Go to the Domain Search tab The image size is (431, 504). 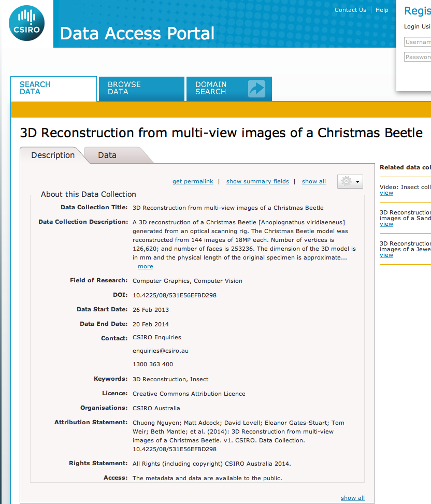(x=211, y=88)
